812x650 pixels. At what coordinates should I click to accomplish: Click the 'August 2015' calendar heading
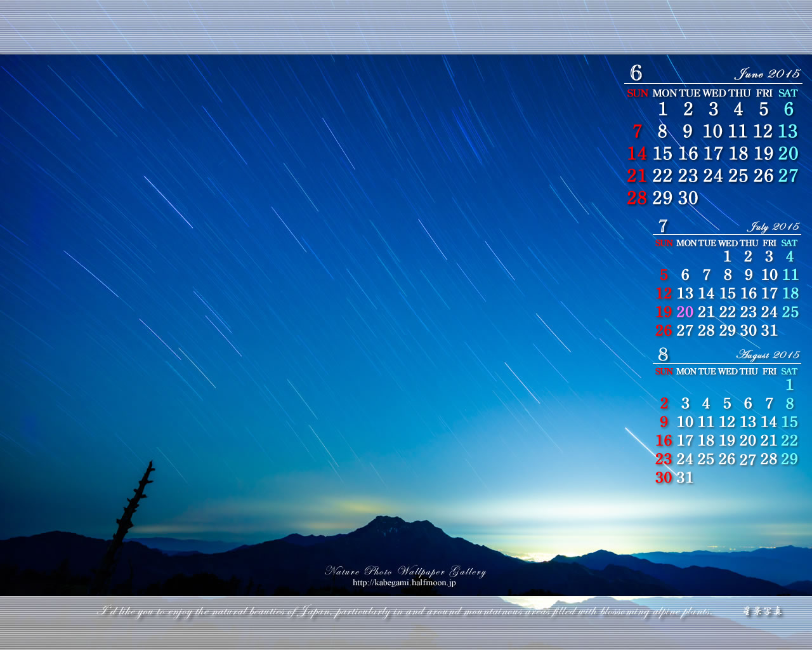coord(768,355)
